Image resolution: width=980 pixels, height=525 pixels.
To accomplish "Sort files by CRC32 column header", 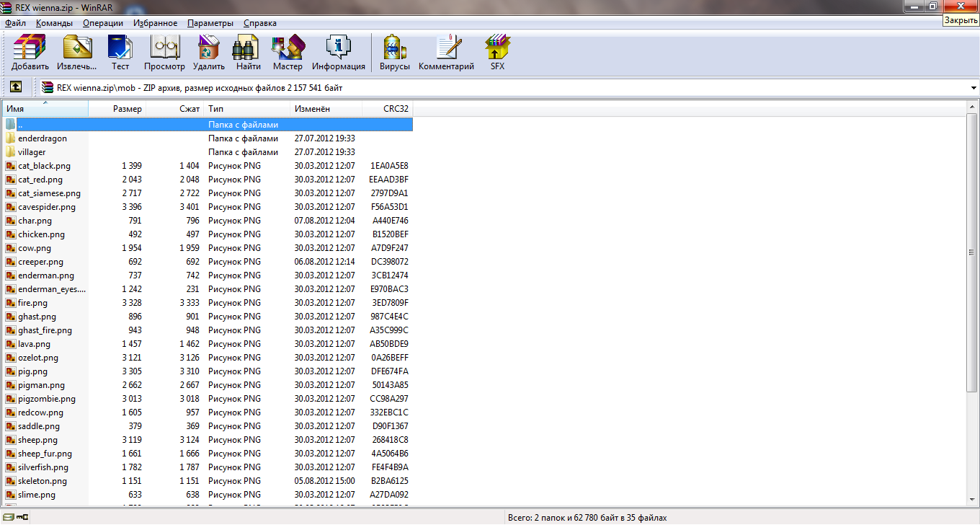I will [x=387, y=109].
